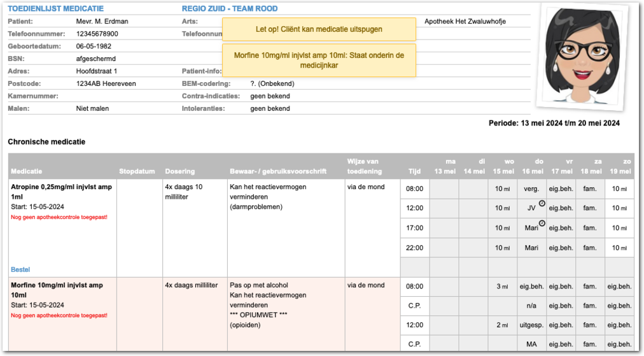Select Morfine 12:00 Wednesday 2 ml cell
Viewport: 644px width, 356px height.
(x=502, y=325)
